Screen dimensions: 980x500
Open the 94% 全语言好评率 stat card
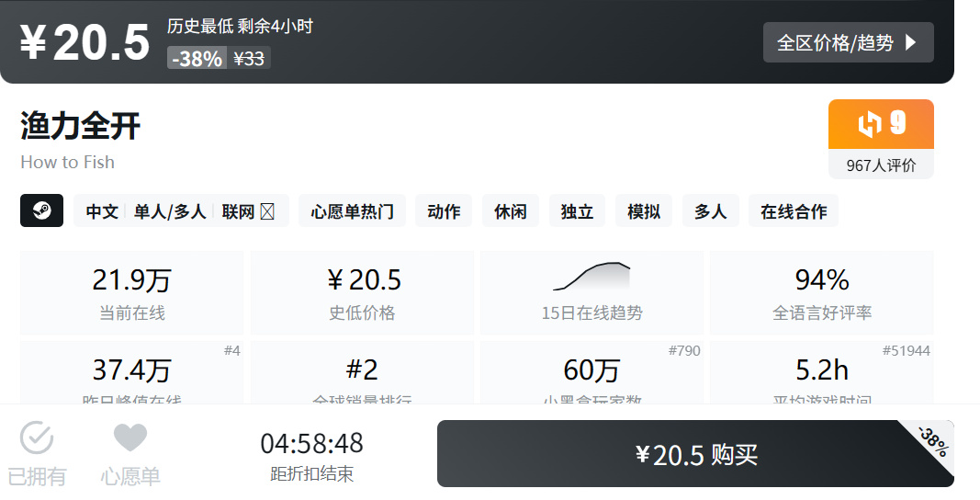(822, 292)
